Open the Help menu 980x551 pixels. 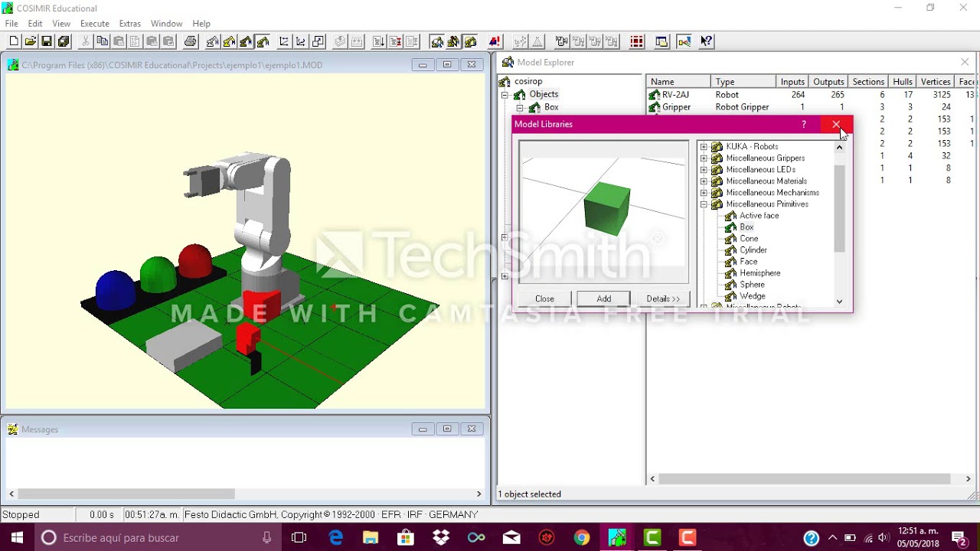(201, 24)
